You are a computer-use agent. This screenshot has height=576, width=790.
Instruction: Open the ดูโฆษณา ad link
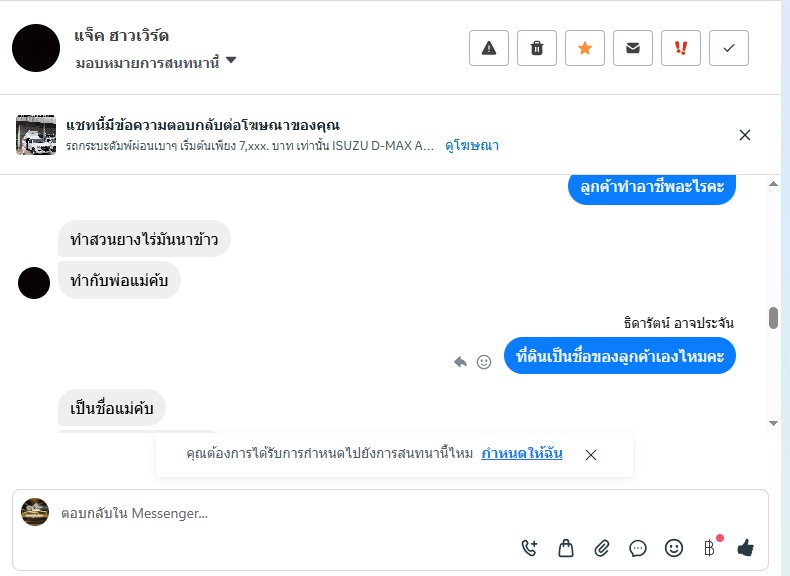coord(472,146)
